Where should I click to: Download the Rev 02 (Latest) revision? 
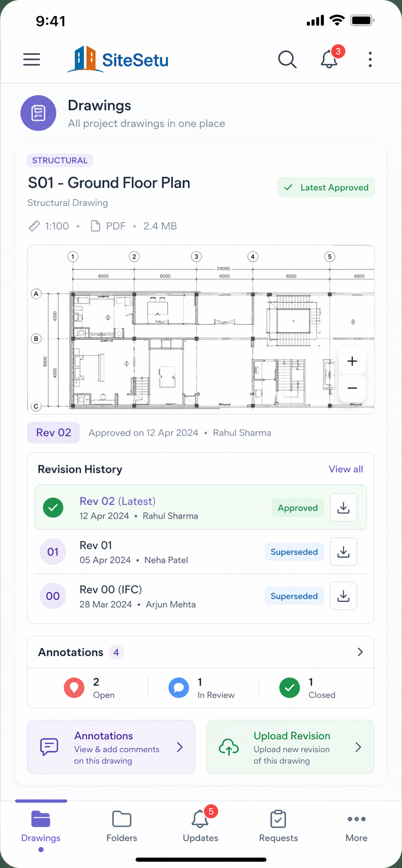[344, 507]
